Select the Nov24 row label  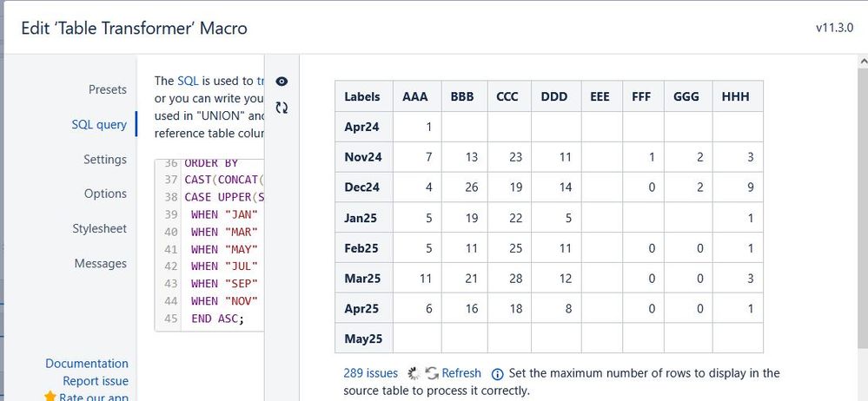tap(363, 157)
